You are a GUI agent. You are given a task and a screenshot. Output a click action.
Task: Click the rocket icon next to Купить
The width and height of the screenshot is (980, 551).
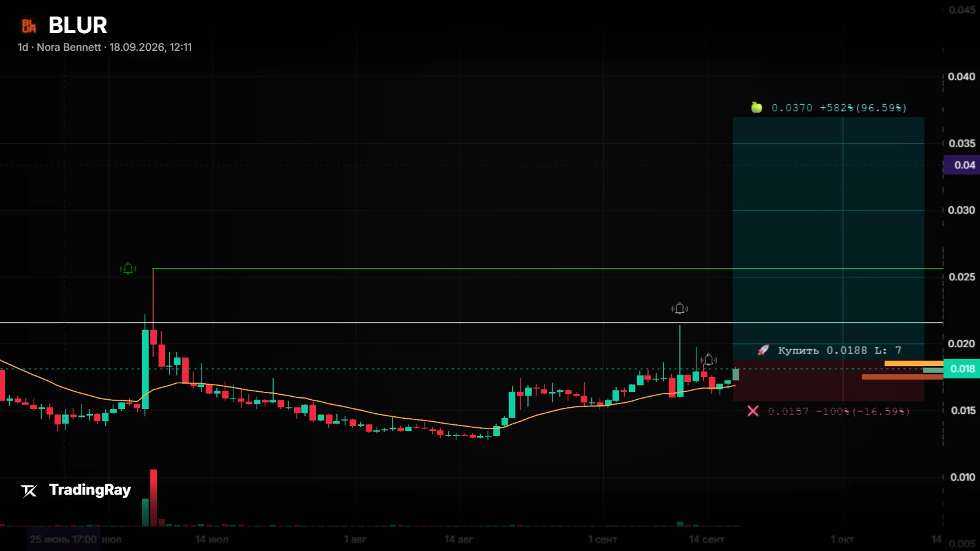tap(763, 350)
